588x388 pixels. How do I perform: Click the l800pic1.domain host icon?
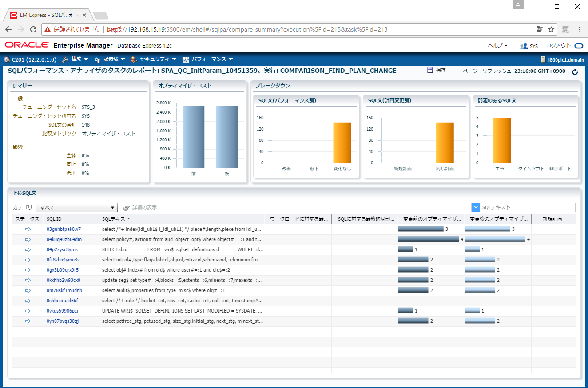point(543,59)
